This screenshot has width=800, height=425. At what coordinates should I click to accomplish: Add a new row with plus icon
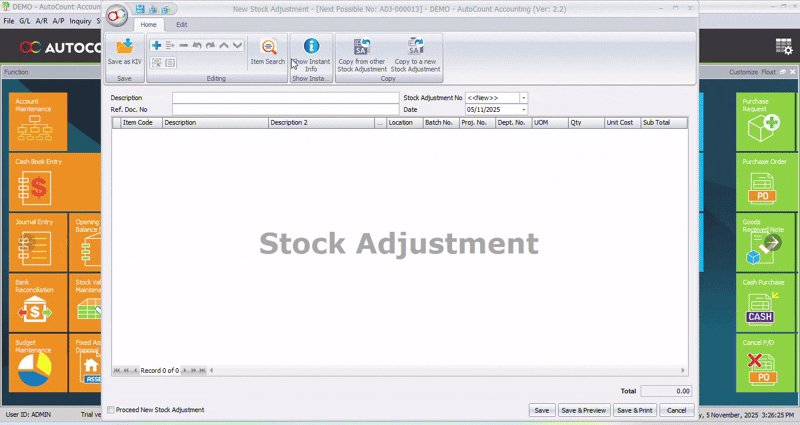coord(156,46)
